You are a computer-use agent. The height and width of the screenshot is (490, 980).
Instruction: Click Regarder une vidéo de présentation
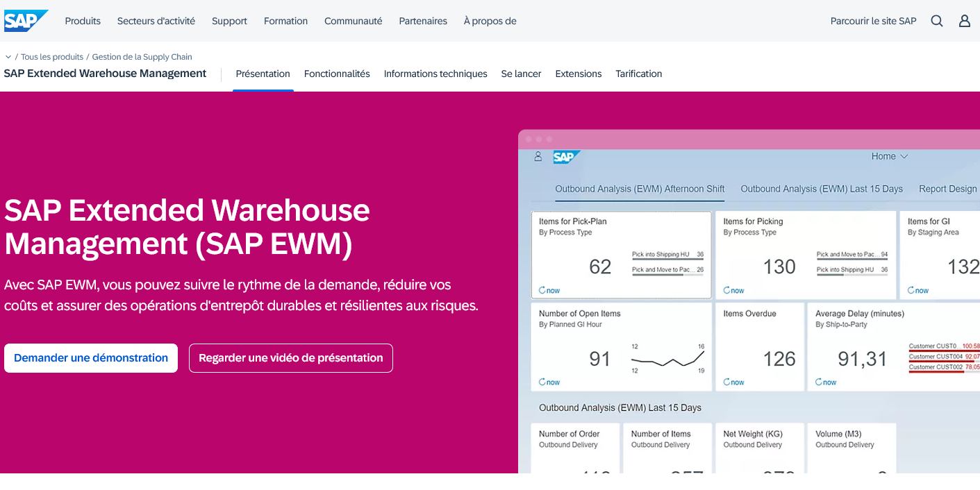coord(290,358)
